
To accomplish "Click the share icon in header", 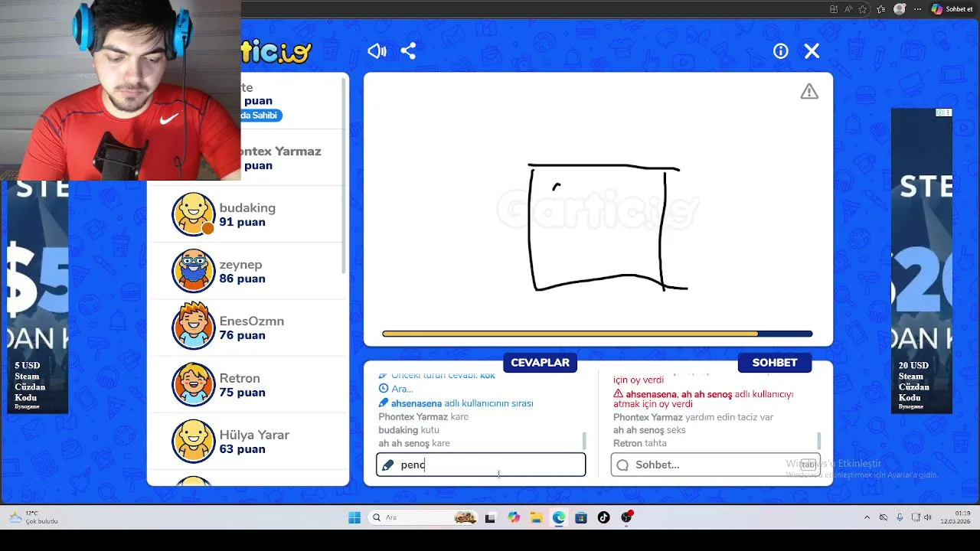I will point(408,51).
